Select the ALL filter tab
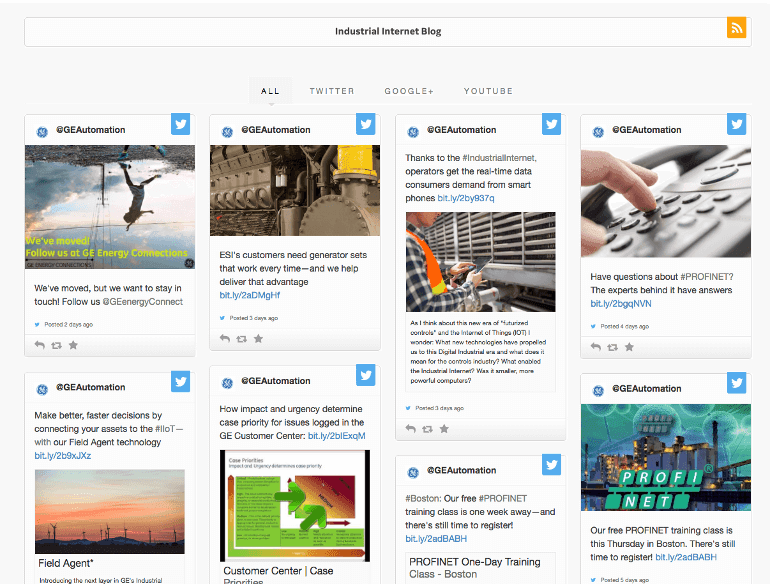The width and height of the screenshot is (770, 584). pos(270,91)
